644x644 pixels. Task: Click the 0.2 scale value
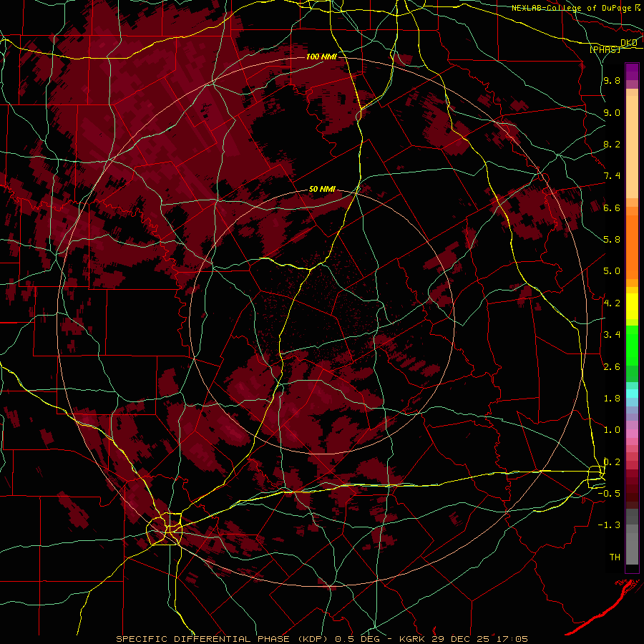tap(612, 462)
